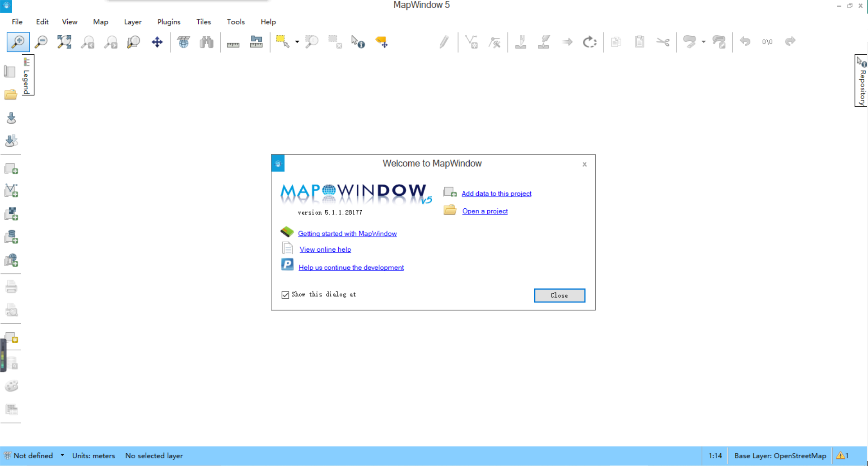This screenshot has width=868, height=466.
Task: Open the Layer menu
Action: (133, 22)
